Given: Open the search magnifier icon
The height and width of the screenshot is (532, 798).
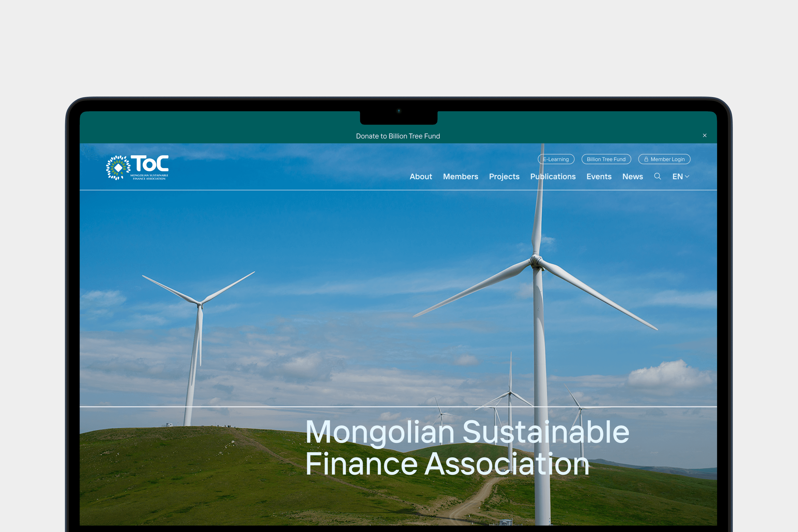Looking at the screenshot, I should 657,176.
